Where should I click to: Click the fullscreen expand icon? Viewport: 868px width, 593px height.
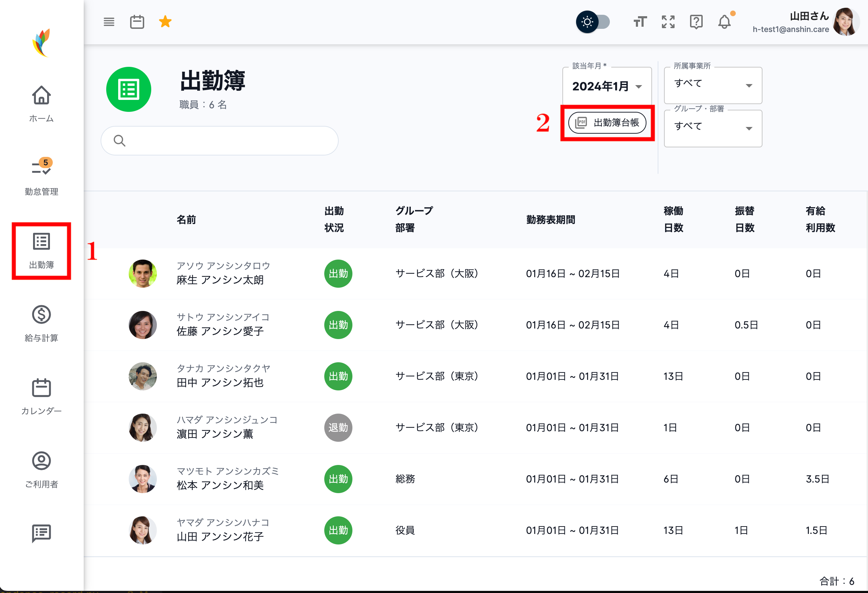668,21
